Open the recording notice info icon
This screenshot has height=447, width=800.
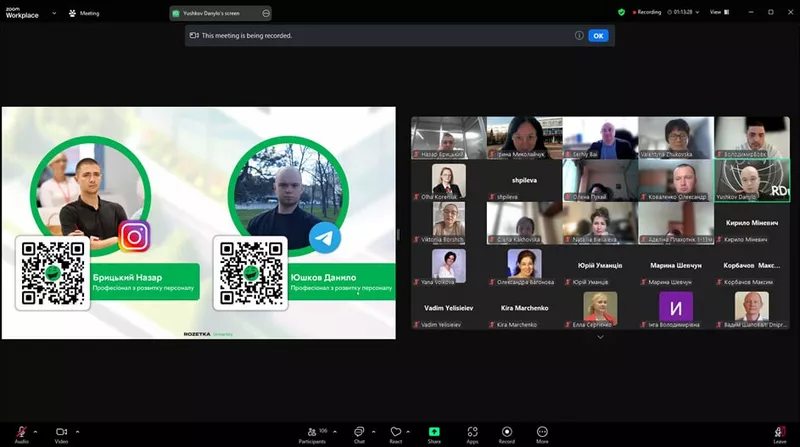[x=579, y=35]
